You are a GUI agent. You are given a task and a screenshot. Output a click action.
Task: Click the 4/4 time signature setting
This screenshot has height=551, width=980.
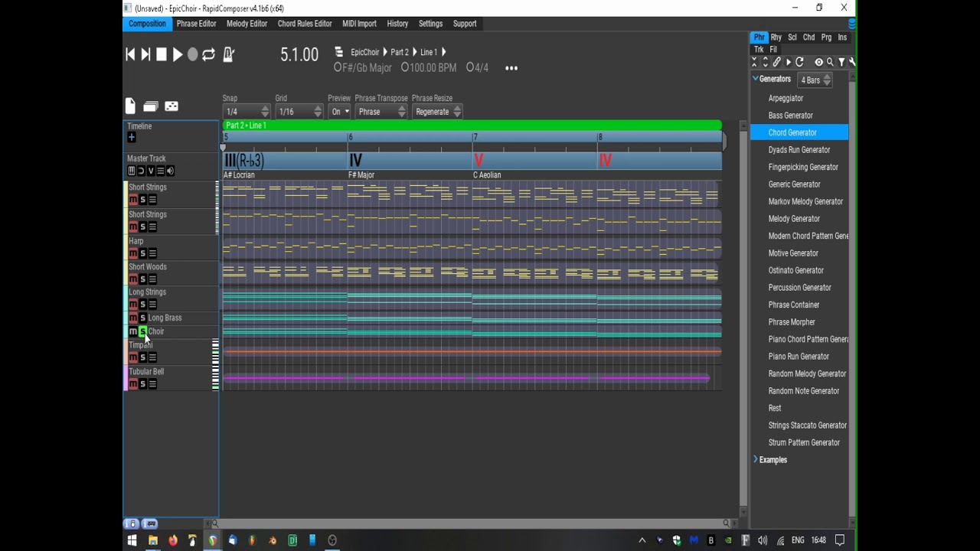click(477, 68)
